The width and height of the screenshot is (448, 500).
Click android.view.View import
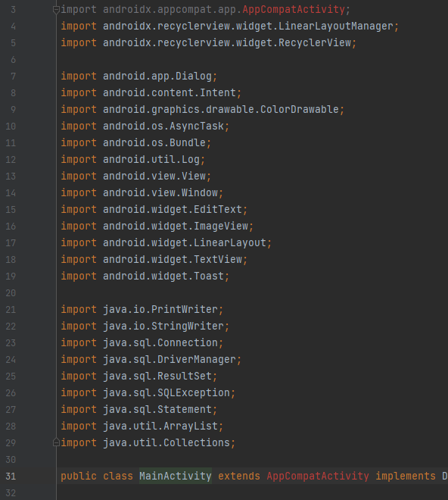click(x=154, y=176)
